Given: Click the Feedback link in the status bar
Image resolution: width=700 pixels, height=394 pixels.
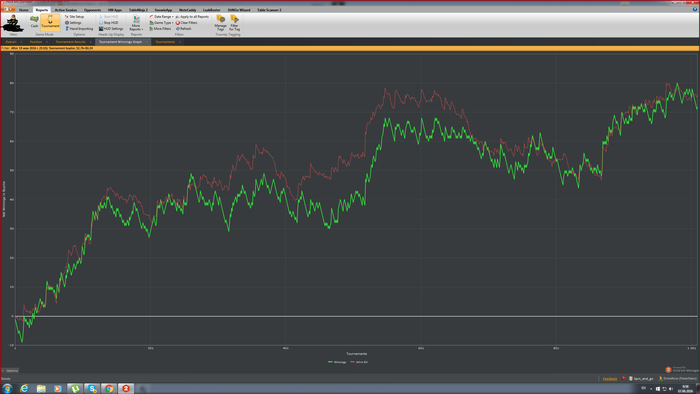Looking at the screenshot, I should coord(610,379).
